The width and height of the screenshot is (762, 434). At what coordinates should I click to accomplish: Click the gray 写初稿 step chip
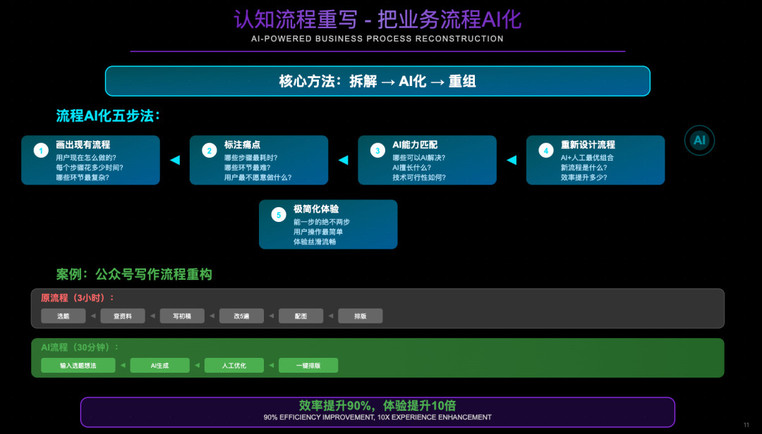coord(182,316)
